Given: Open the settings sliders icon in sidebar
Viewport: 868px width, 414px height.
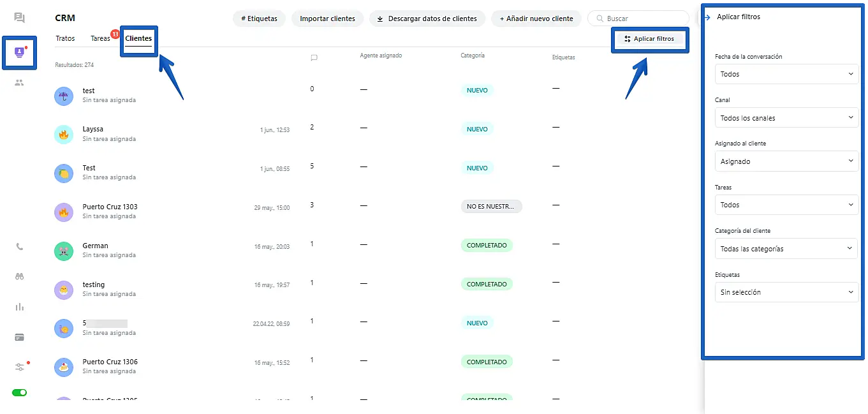Looking at the screenshot, I should tap(20, 367).
